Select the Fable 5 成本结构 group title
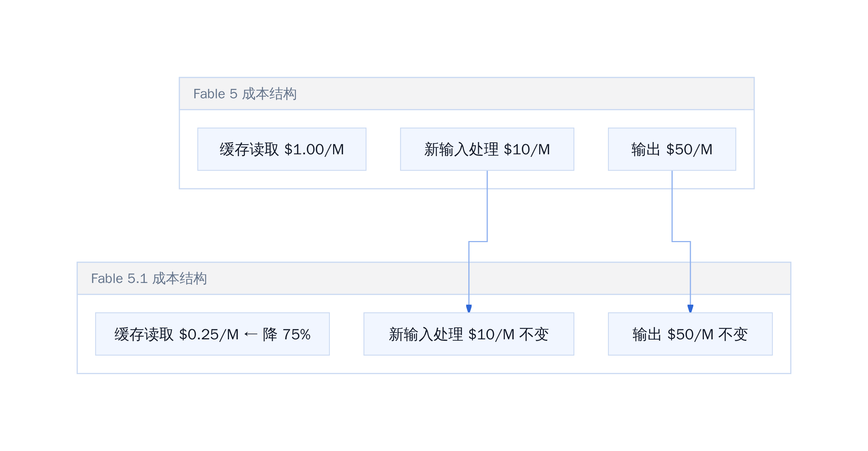Image resolution: width=868 pixels, height=451 pixels. point(245,94)
